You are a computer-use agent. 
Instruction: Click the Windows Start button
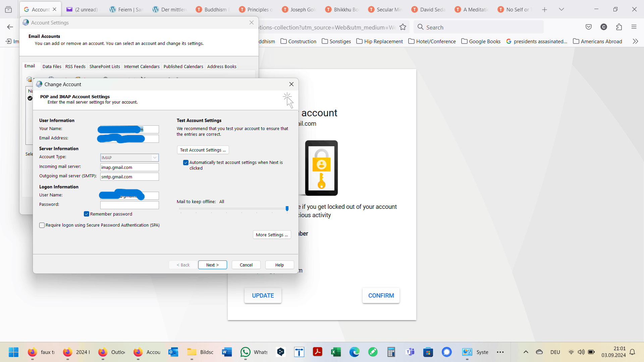click(13, 352)
